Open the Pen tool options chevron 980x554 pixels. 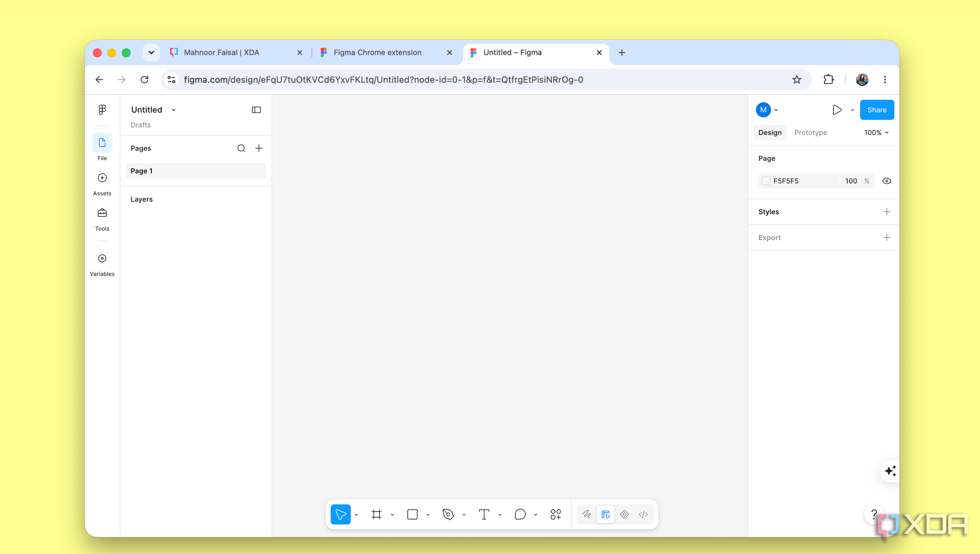click(x=464, y=515)
